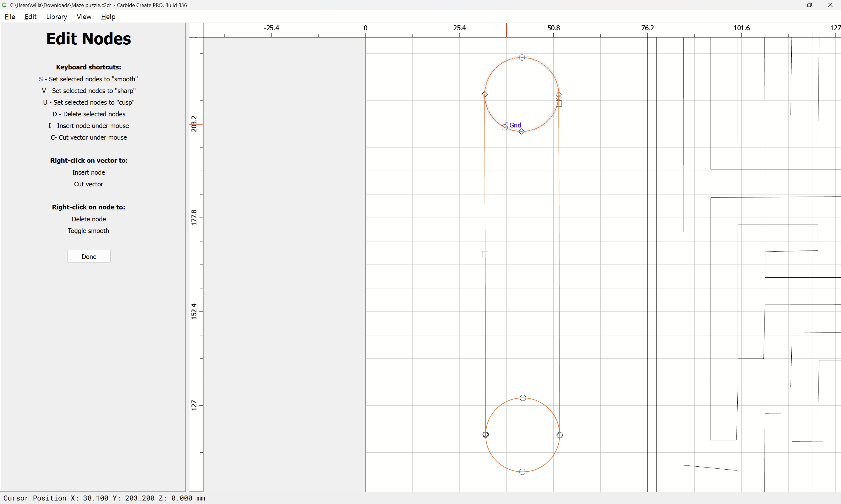The width and height of the screenshot is (841, 504).
Task: Click the top node of lower circle
Action: [x=523, y=398]
